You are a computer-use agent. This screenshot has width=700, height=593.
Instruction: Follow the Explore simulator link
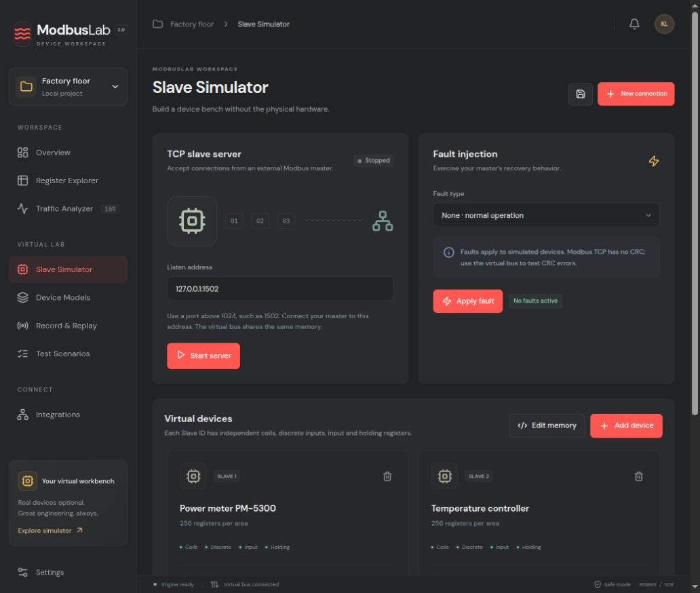tap(50, 531)
